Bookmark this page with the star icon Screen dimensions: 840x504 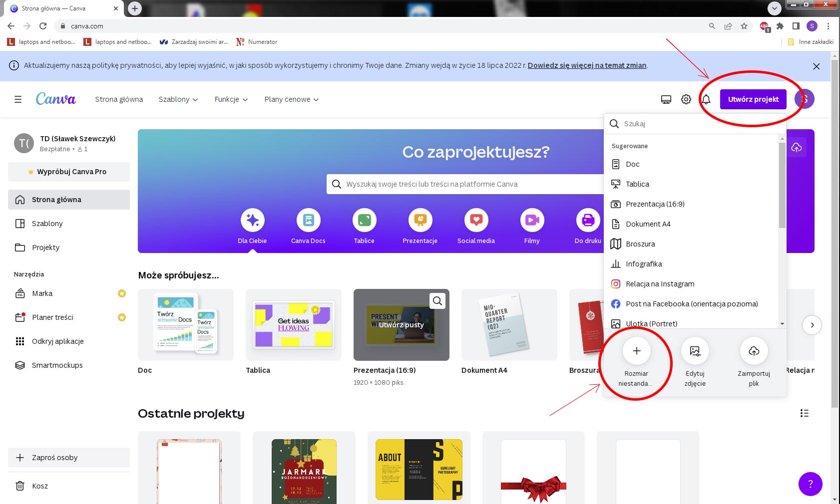point(744,26)
